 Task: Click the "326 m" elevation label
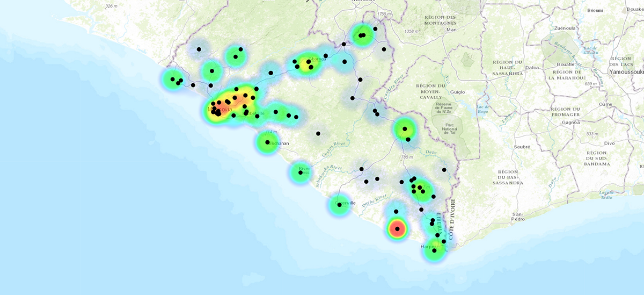[111, 6]
